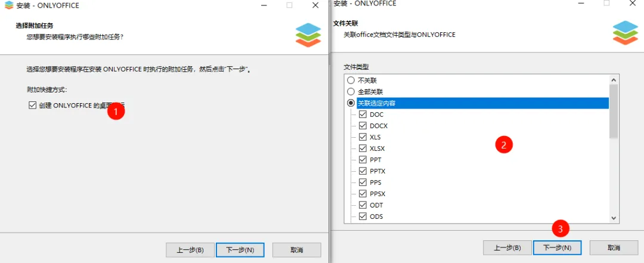The height and width of the screenshot is (263, 644).
Task: Click the ONLYOFFICE logo in the file association window
Action: 626,32
